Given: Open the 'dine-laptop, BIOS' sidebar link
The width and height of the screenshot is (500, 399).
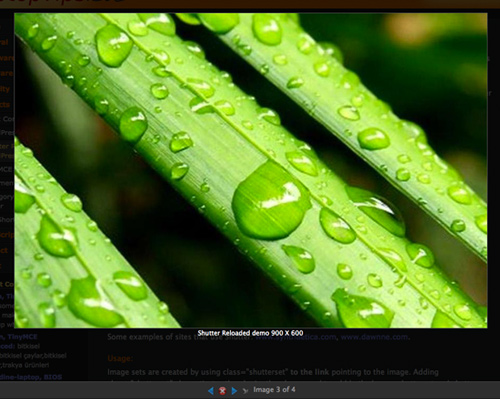Looking at the screenshot, I should [31, 377].
